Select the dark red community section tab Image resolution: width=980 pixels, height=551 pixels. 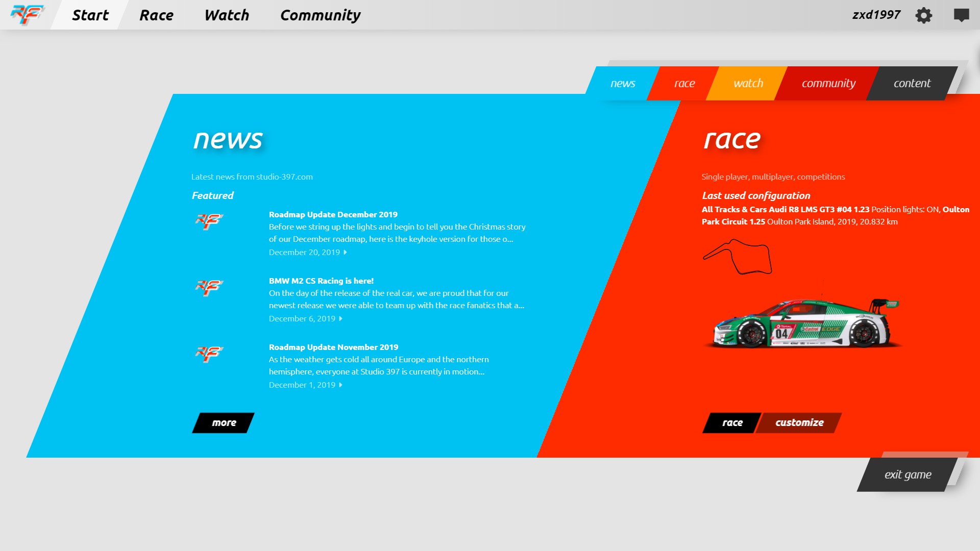tap(828, 83)
